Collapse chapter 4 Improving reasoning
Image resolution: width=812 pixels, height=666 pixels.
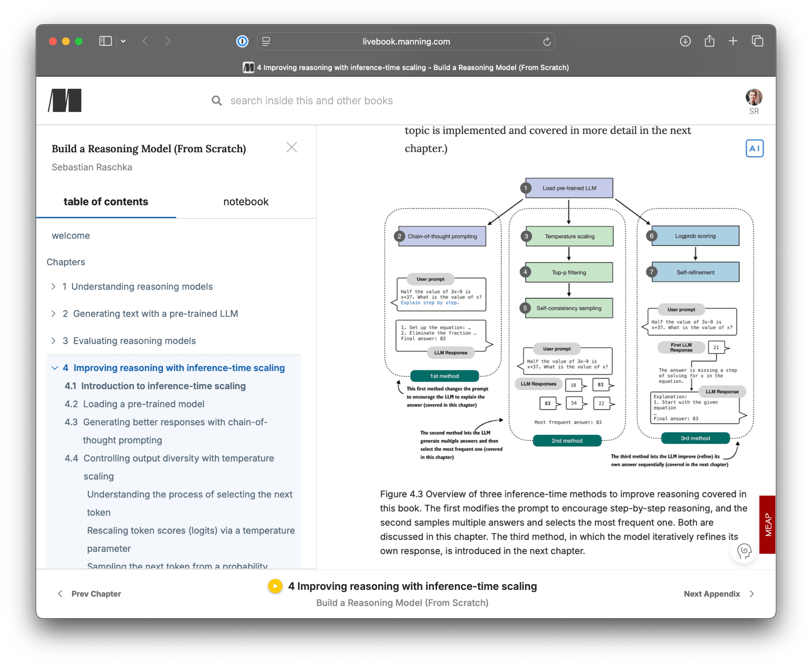tap(55, 368)
